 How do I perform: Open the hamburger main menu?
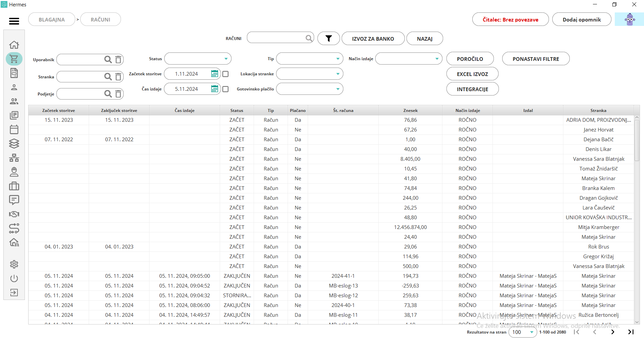tap(14, 21)
